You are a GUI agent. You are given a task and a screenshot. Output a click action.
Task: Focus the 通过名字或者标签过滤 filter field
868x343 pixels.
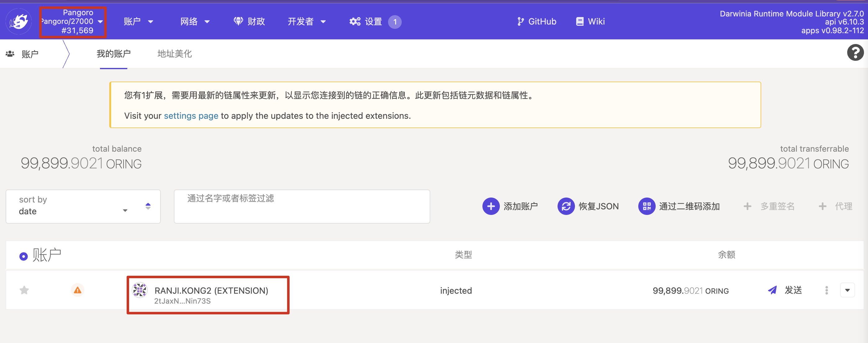tap(302, 206)
